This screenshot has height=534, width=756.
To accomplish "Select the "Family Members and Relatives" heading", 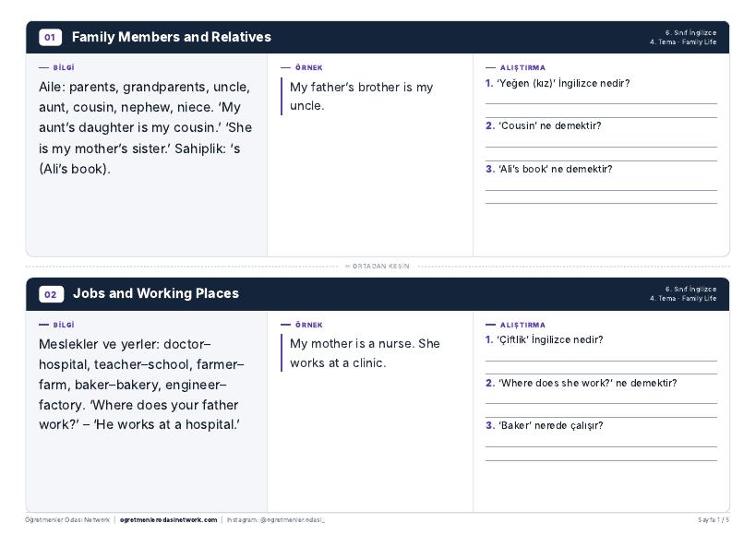I will point(172,37).
